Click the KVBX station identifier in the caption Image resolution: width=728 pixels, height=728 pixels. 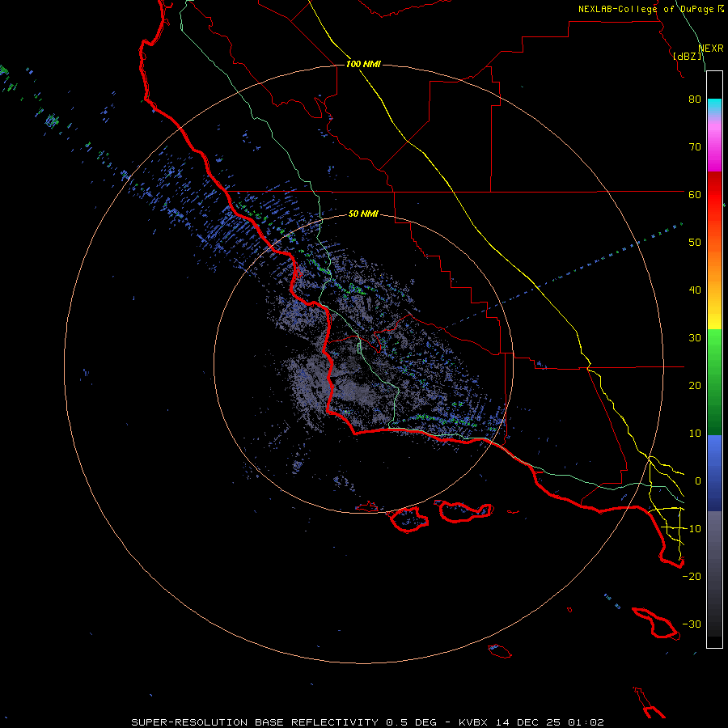[475, 722]
